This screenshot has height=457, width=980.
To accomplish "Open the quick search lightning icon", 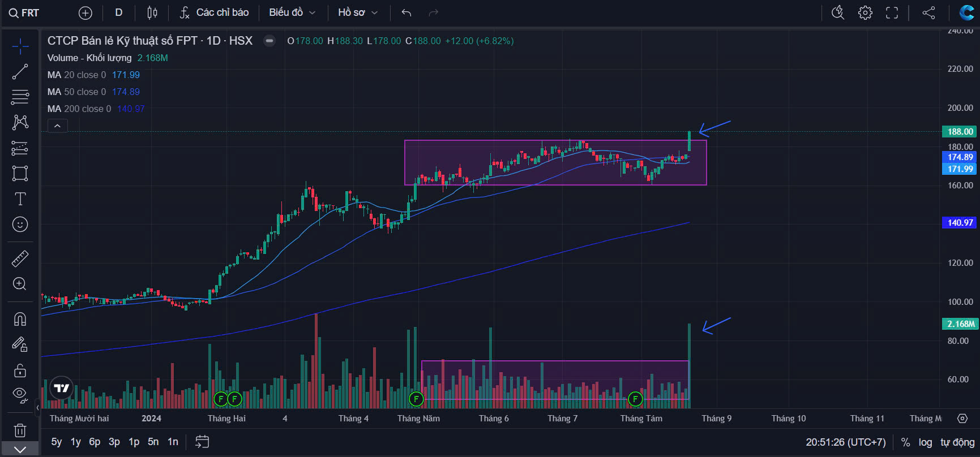I will tap(838, 12).
